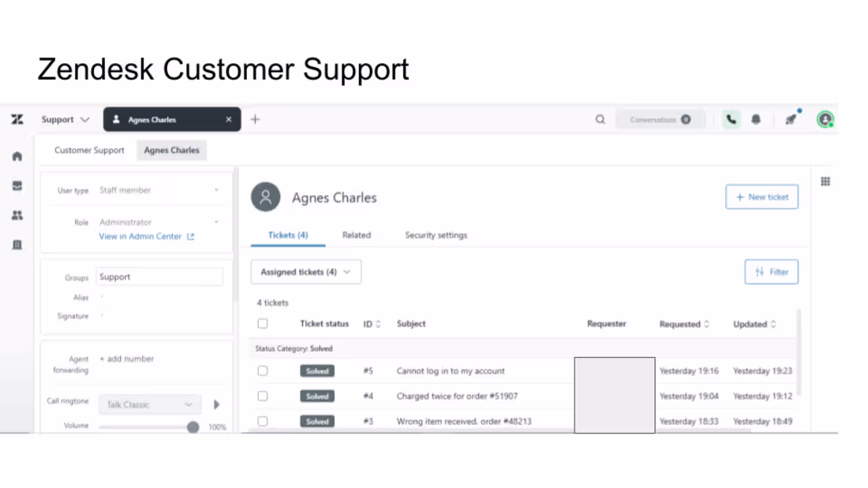Click the Subject column header
The width and height of the screenshot is (868, 488).
(411, 324)
